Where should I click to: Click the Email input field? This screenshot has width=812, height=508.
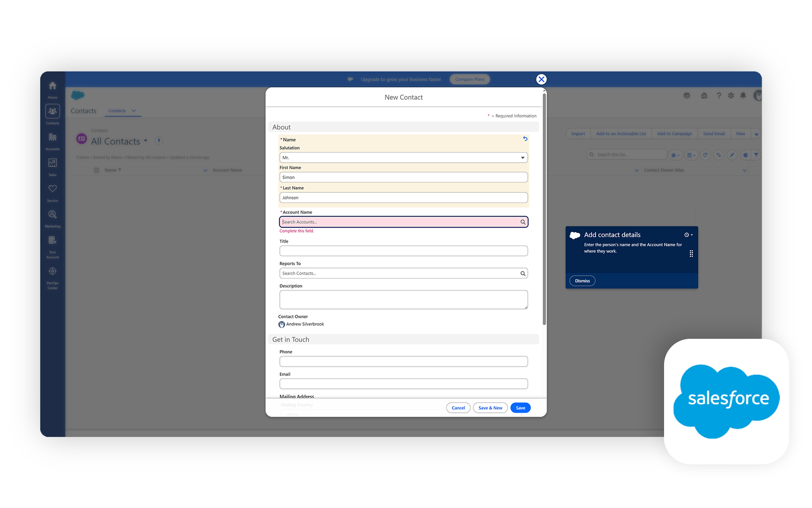click(403, 384)
